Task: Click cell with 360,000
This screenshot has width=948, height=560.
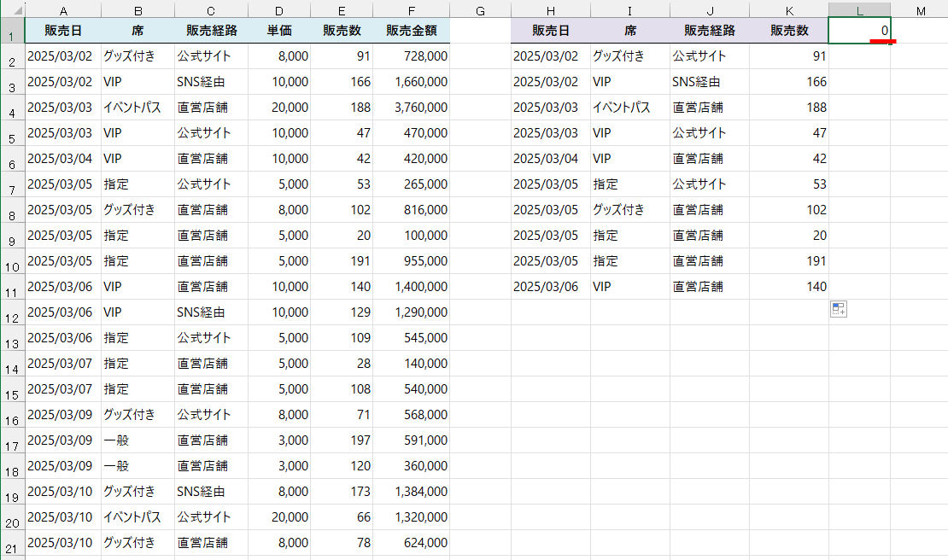Action: [x=411, y=466]
